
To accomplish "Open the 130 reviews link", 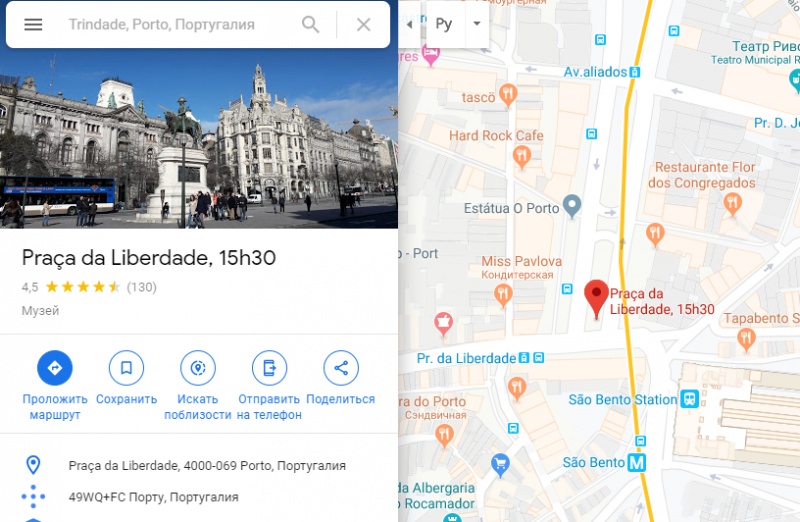I will (x=142, y=287).
